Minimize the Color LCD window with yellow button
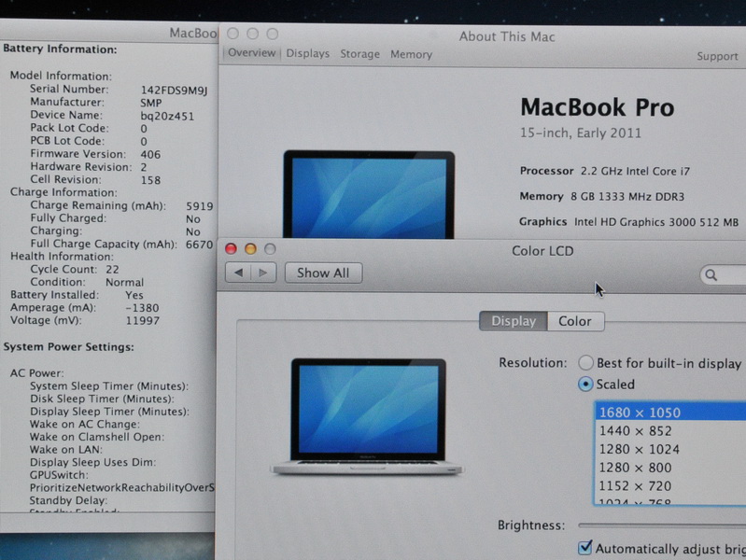Viewport: 746px width, 560px height. click(x=250, y=249)
